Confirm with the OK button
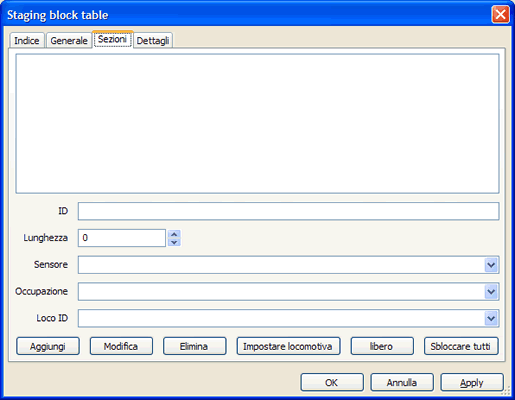515x400 pixels. [x=332, y=382]
